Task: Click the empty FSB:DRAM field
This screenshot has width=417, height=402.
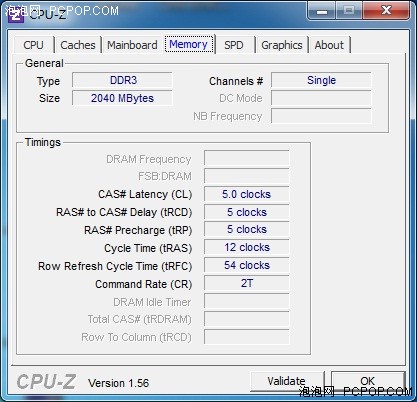Action: [x=247, y=176]
